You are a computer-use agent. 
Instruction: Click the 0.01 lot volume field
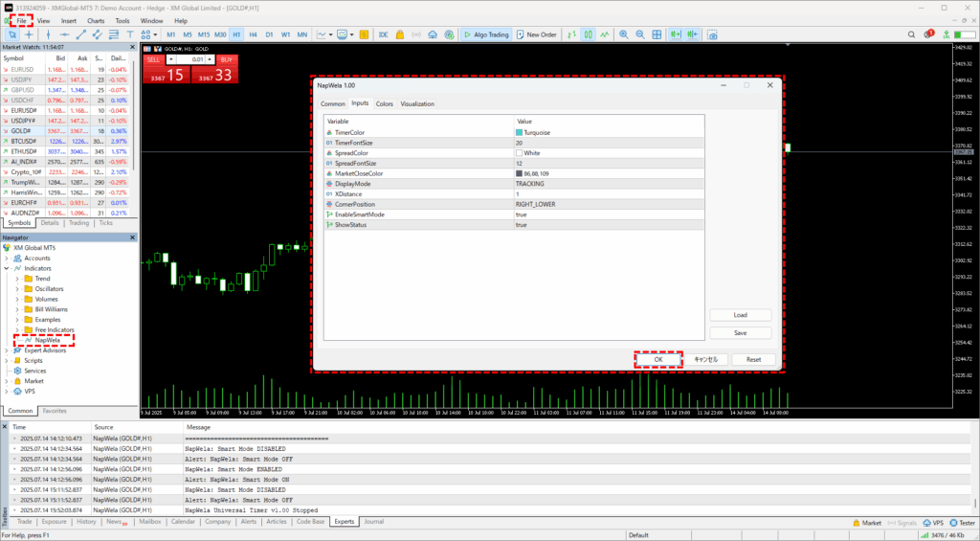190,59
